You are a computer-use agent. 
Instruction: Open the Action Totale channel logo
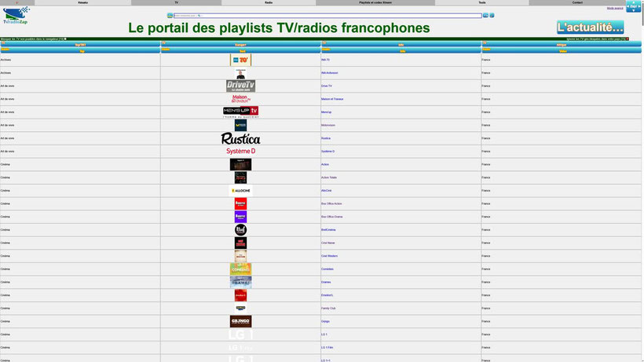point(240,177)
